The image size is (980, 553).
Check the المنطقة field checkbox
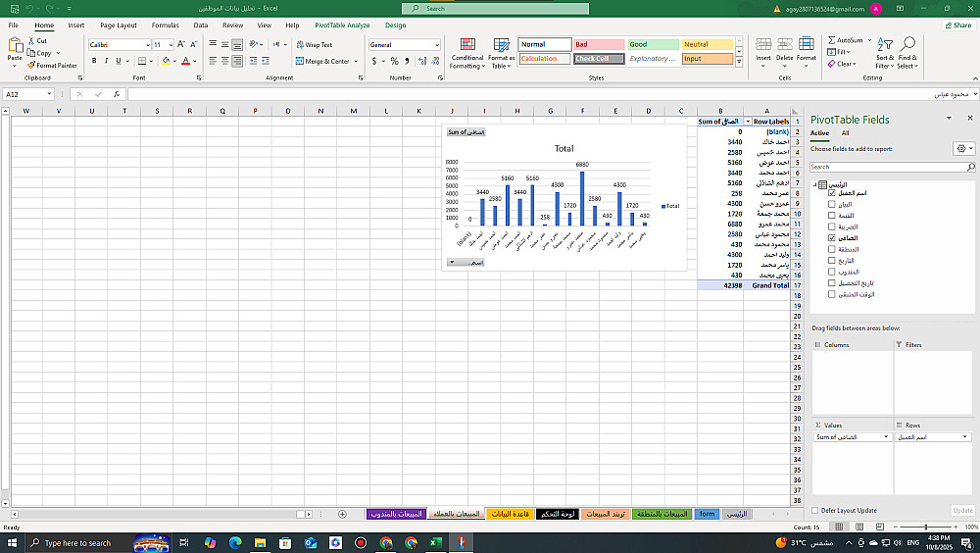click(x=832, y=249)
